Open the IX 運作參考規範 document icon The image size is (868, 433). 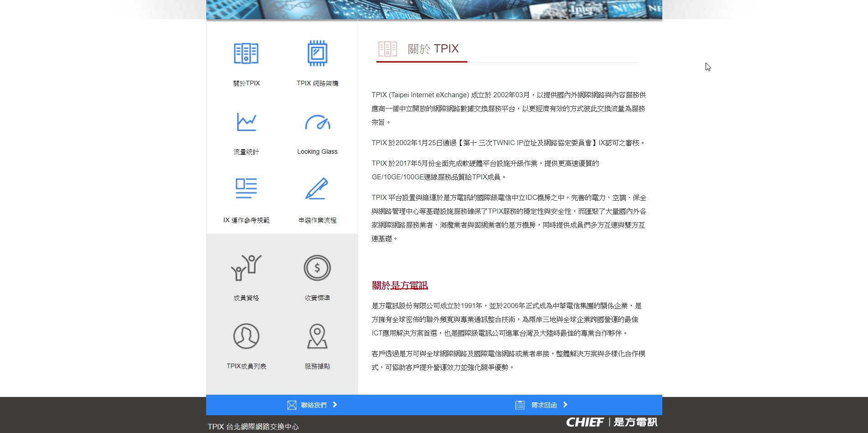246,188
